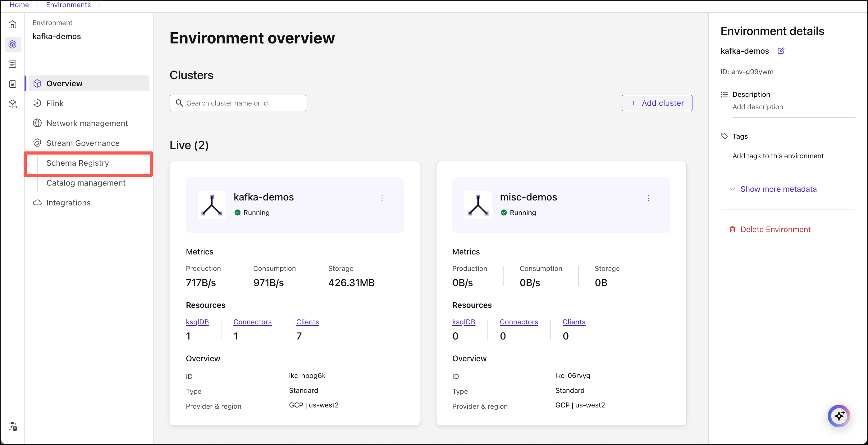Click the bottom-left rail billing icon
This screenshot has height=445, width=868.
click(12, 426)
